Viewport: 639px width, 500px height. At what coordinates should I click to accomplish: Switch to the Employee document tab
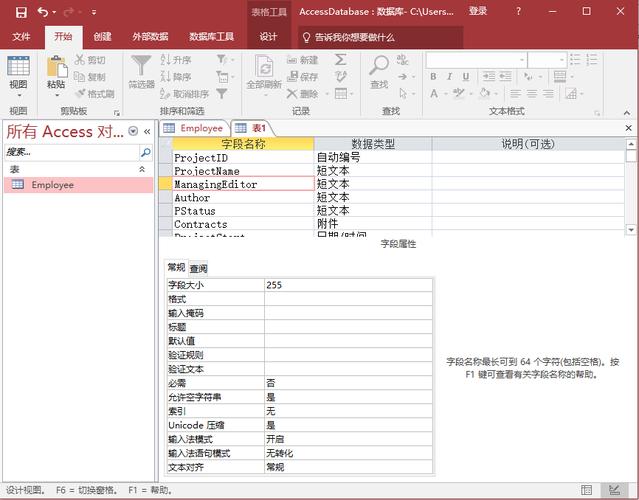coord(194,128)
